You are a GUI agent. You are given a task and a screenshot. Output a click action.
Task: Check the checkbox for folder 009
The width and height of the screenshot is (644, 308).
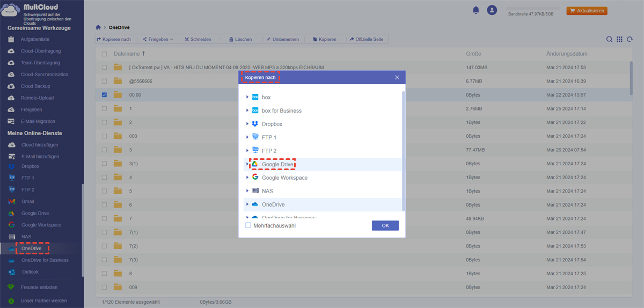click(104, 287)
